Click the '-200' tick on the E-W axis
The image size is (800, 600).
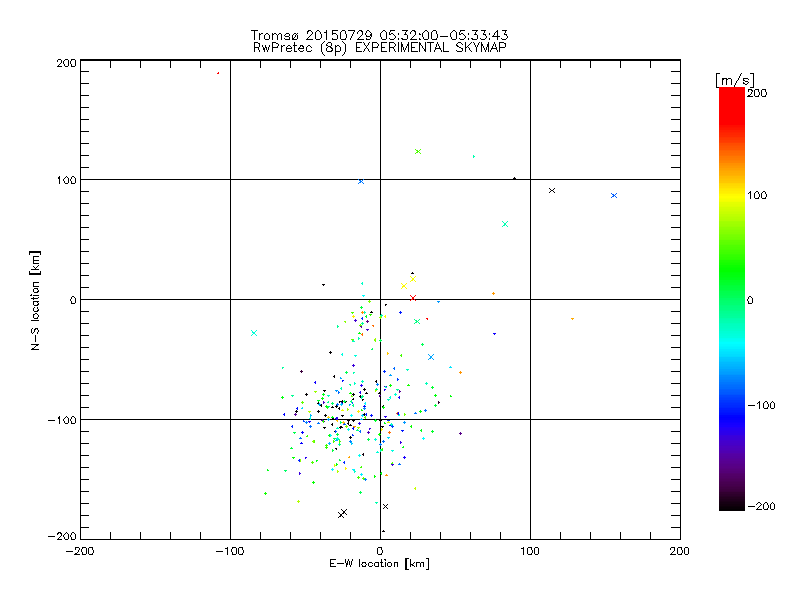(80, 551)
